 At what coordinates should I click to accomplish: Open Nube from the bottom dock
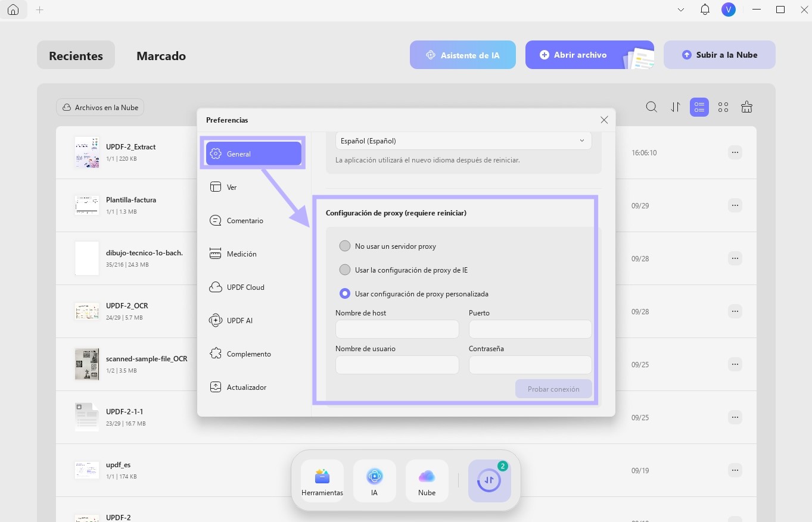pos(427,481)
